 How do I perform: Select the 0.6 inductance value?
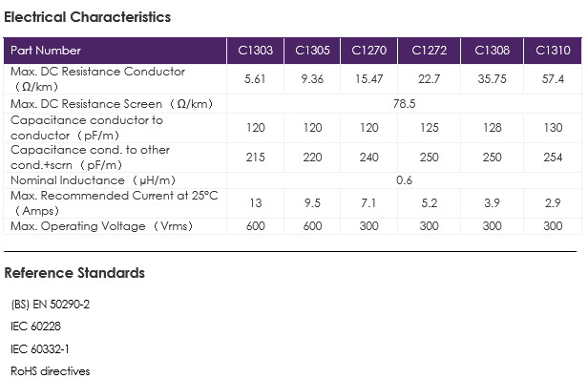pos(405,180)
